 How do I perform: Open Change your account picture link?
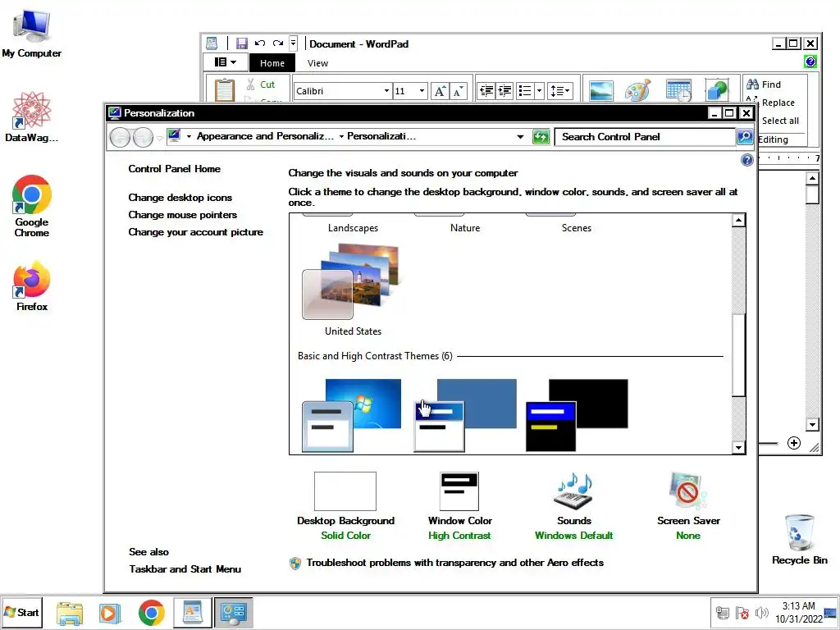pyautogui.click(x=195, y=232)
